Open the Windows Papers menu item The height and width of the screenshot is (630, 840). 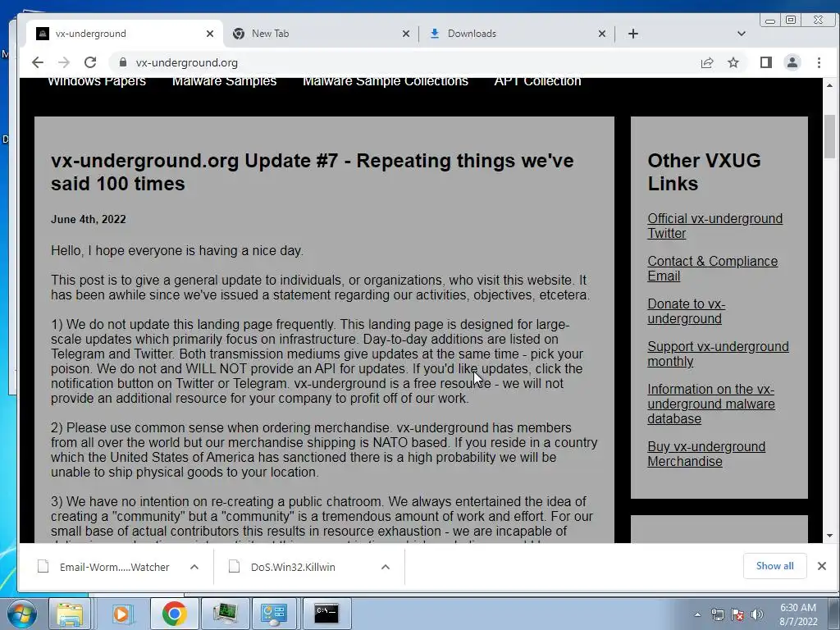(97, 81)
